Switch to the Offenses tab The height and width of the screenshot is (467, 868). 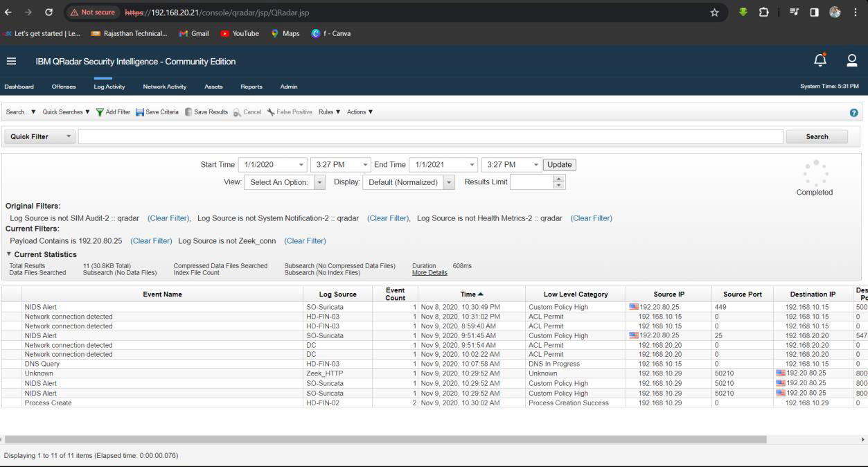64,87
